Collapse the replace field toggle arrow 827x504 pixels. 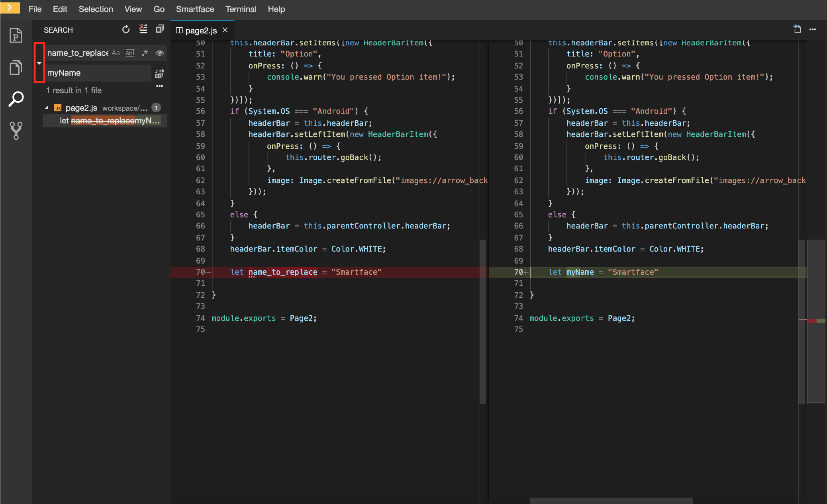tap(39, 63)
